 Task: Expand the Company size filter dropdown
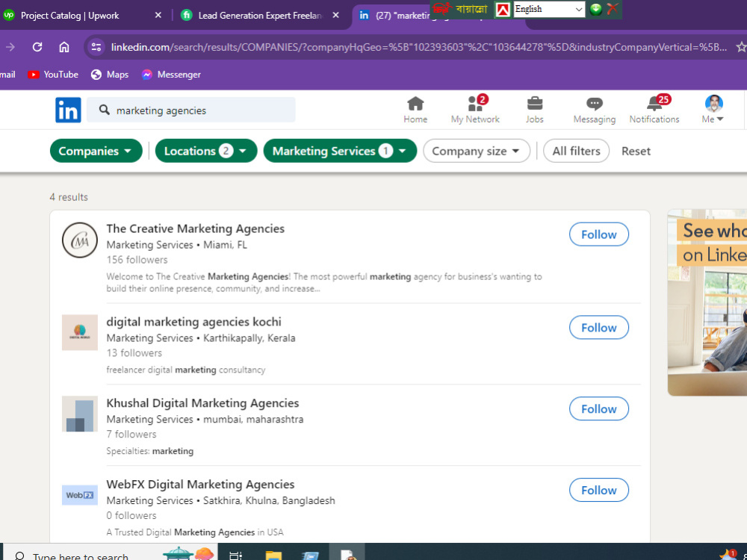pyautogui.click(x=477, y=151)
